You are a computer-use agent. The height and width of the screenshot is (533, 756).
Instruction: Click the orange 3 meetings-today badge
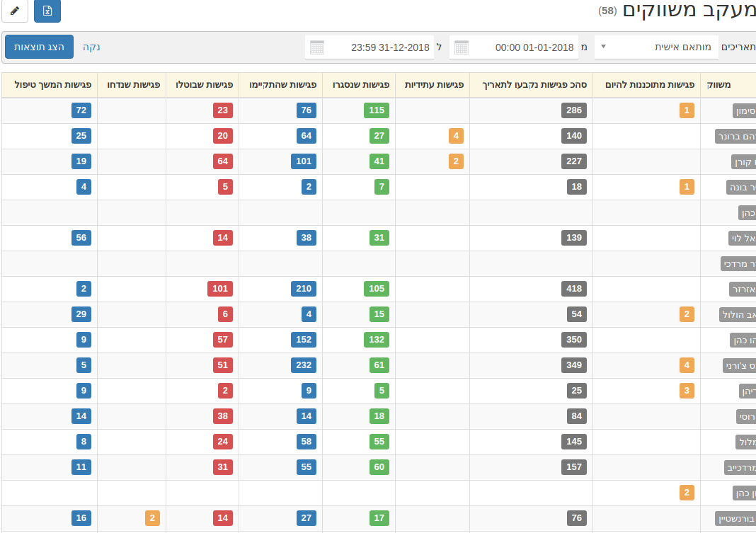tap(686, 391)
